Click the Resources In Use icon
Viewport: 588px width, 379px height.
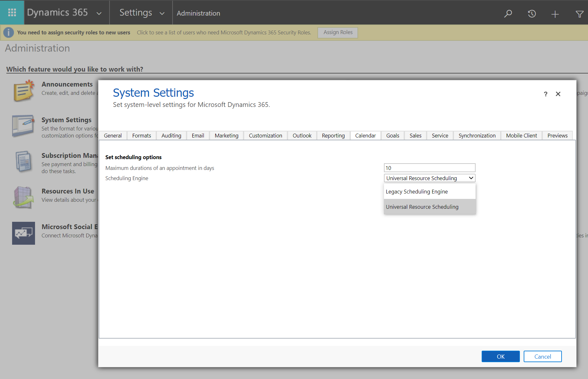(x=23, y=197)
